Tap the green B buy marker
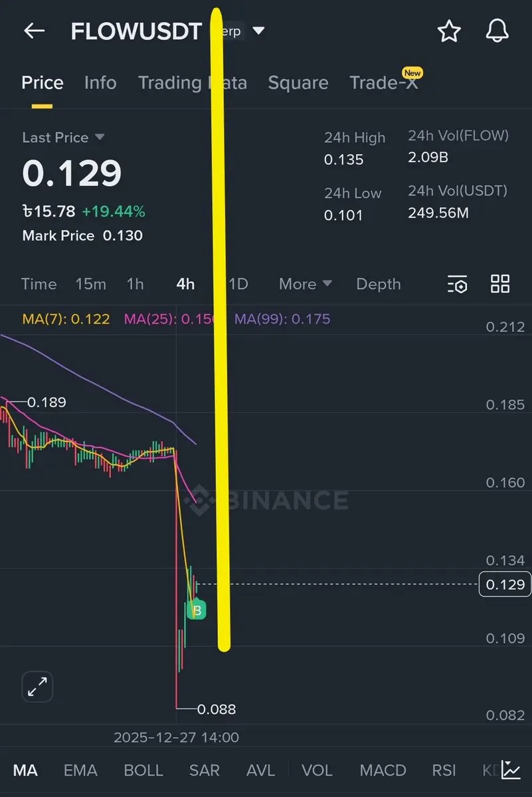The width and height of the screenshot is (532, 797). (197, 610)
